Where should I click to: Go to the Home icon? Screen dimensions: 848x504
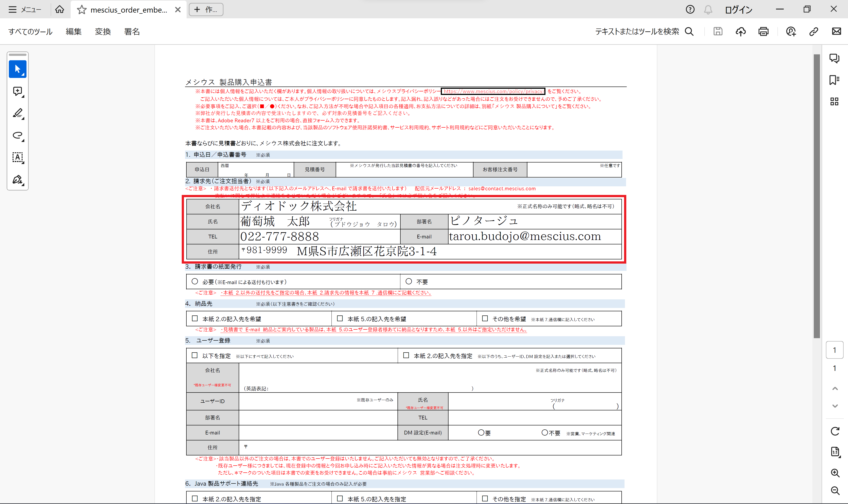click(59, 9)
